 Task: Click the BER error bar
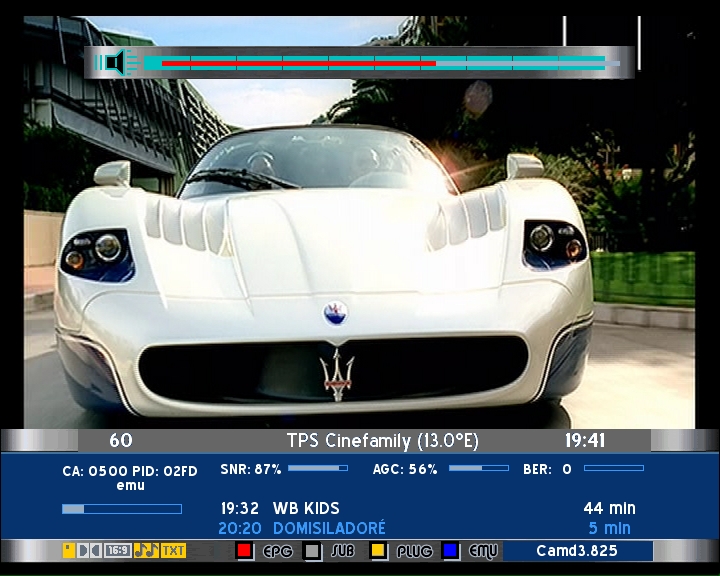[x=614, y=468]
